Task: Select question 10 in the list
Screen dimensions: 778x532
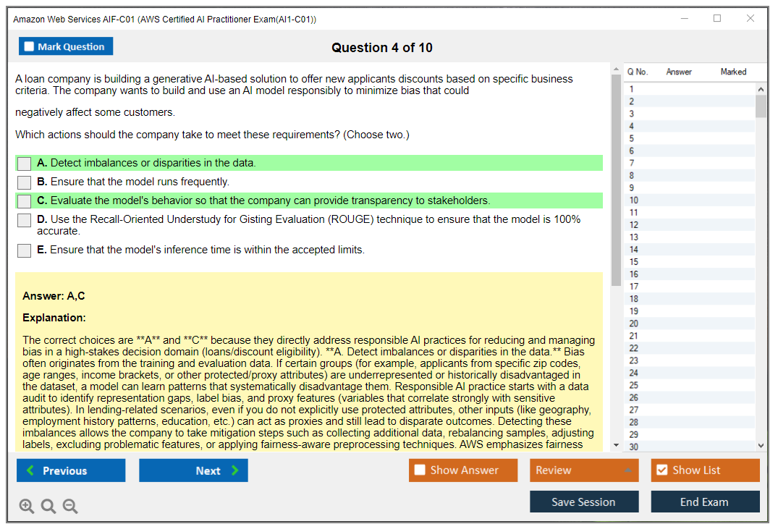Action: pos(634,200)
